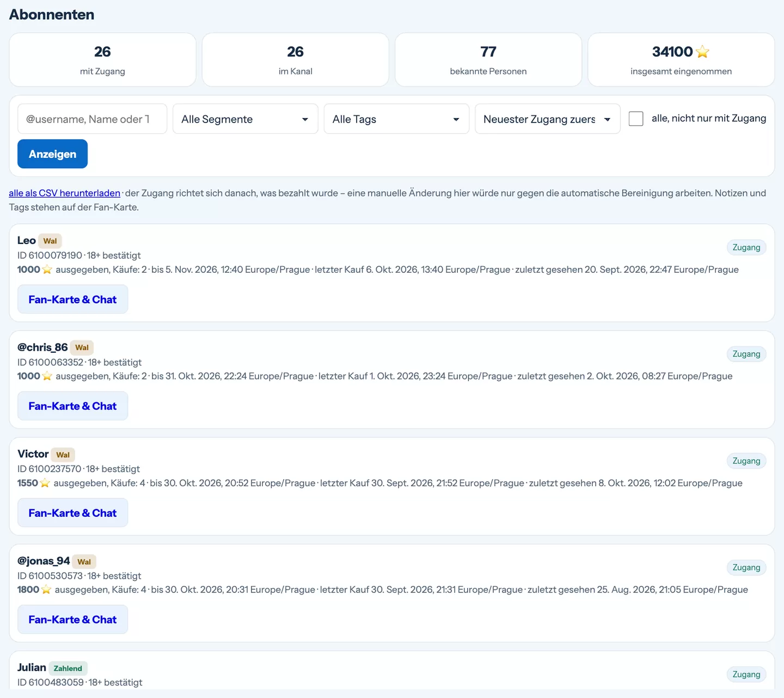Click the Zugang badge in Victor's card
This screenshot has width=784, height=698.
pos(746,461)
